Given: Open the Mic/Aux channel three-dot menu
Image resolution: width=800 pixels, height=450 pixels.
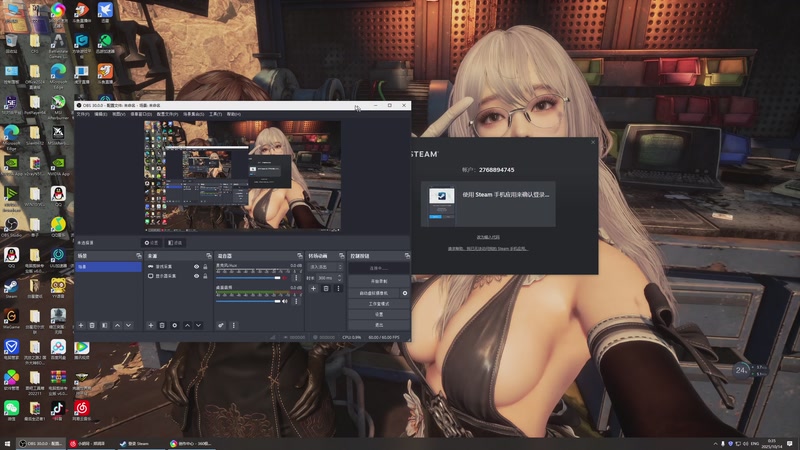Looking at the screenshot, I should coord(296,278).
